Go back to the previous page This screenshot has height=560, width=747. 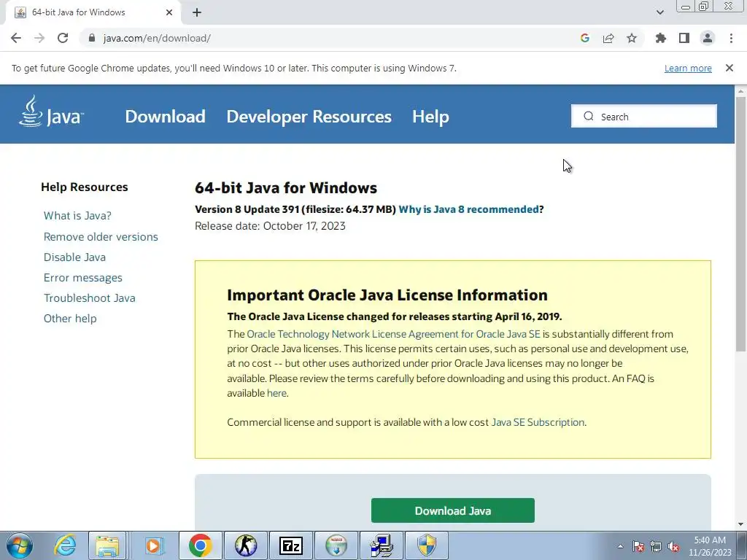(16, 38)
